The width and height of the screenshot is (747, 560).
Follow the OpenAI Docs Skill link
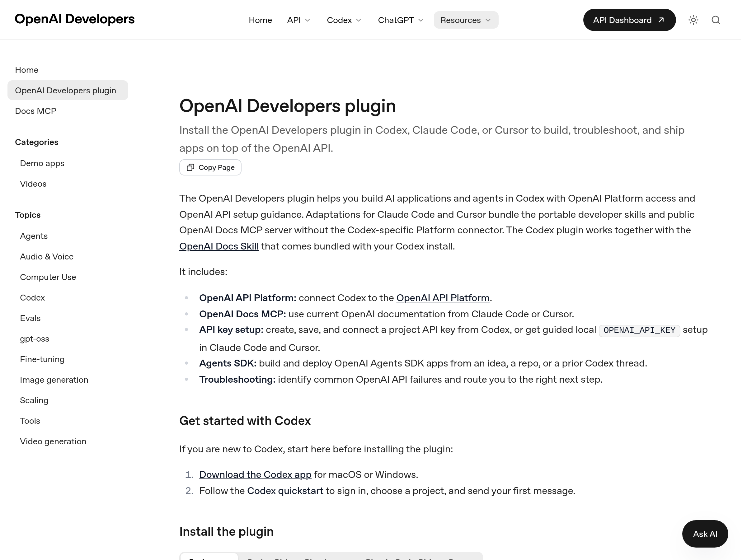(x=219, y=246)
